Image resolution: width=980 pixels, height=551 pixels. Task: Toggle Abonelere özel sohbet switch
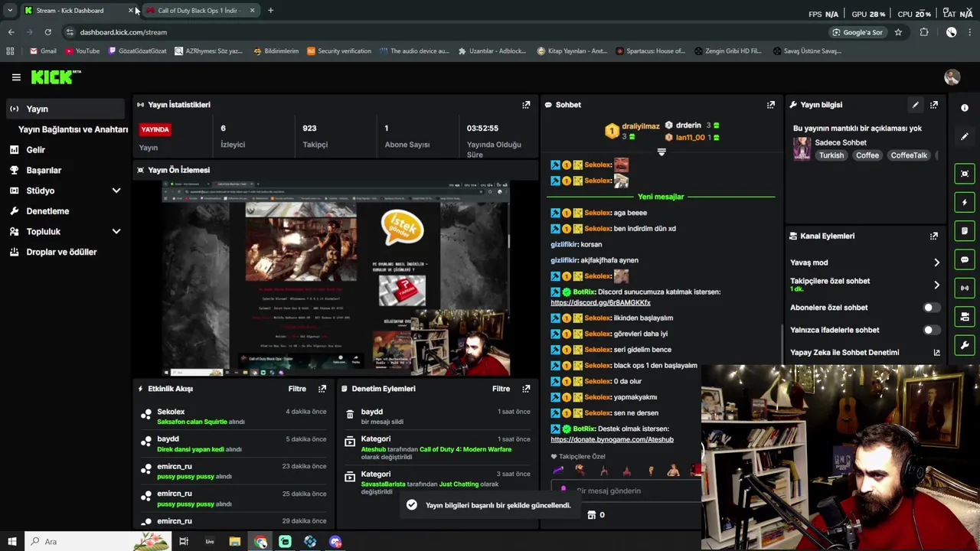pyautogui.click(x=931, y=308)
